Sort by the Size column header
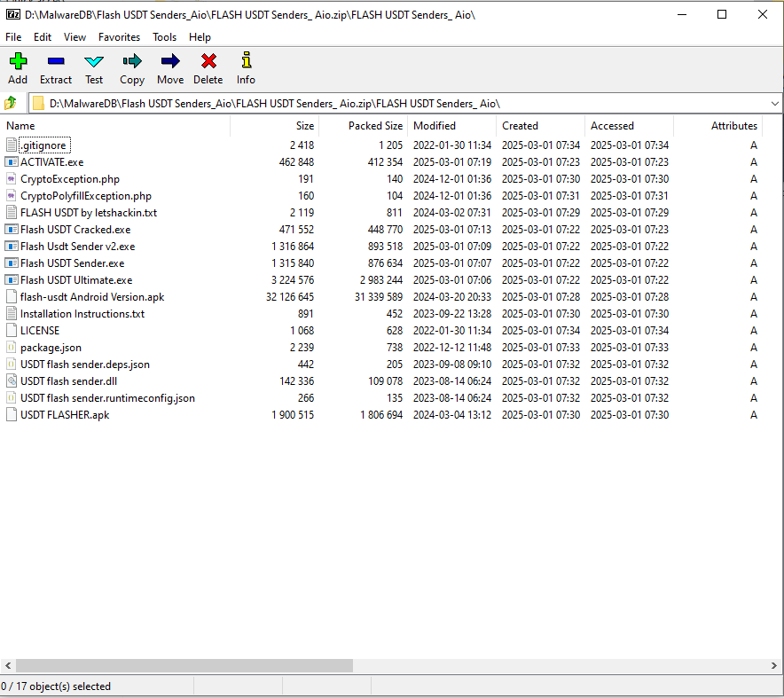This screenshot has width=784, height=698. (x=275, y=126)
